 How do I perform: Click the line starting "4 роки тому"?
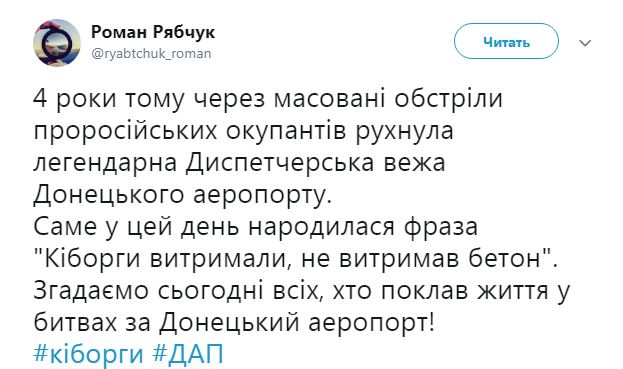268,99
